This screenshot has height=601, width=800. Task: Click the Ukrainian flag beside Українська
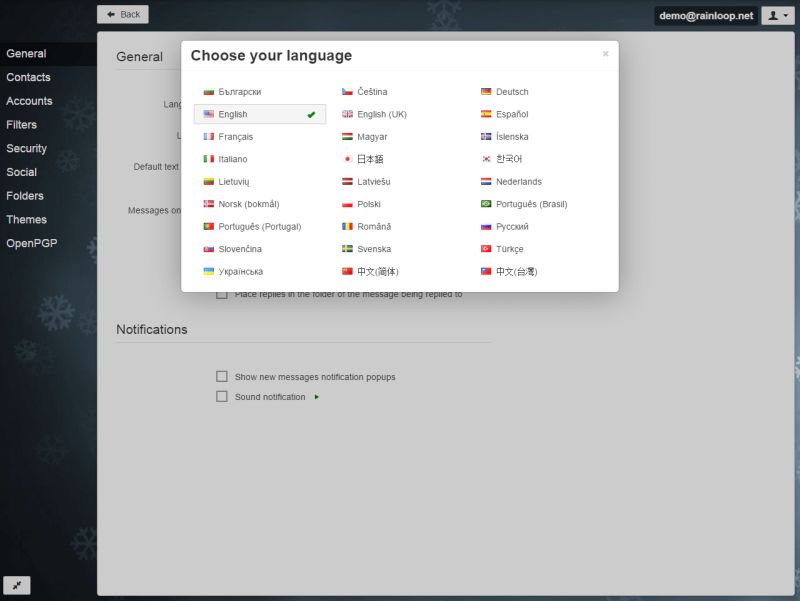click(x=208, y=271)
